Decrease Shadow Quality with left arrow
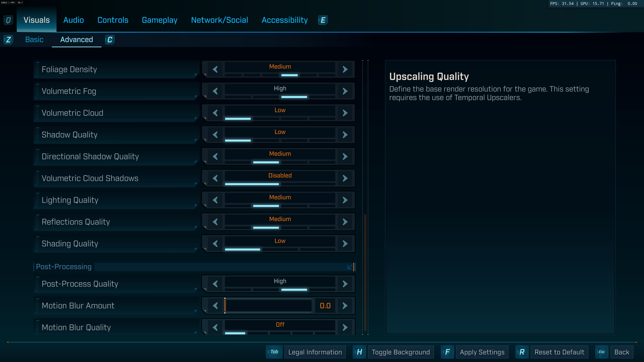This screenshot has height=362, width=644. (215, 135)
